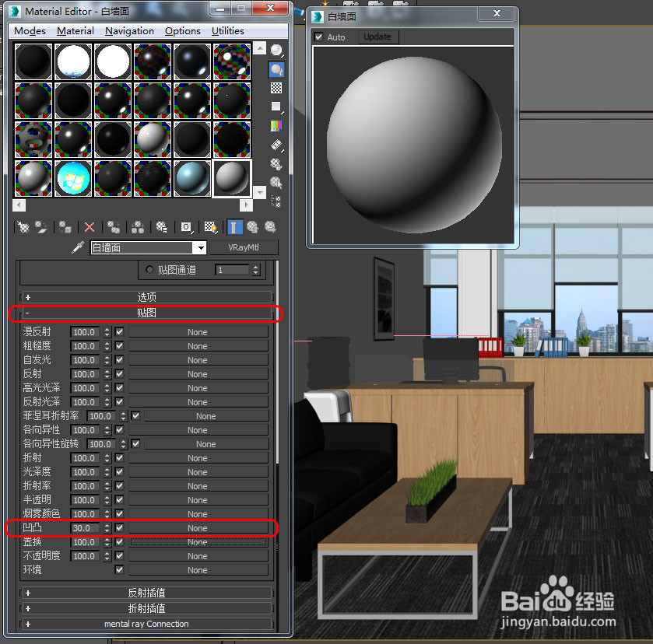The height and width of the screenshot is (644, 653).
Task: Click the 折射 None map button
Action: click(198, 458)
